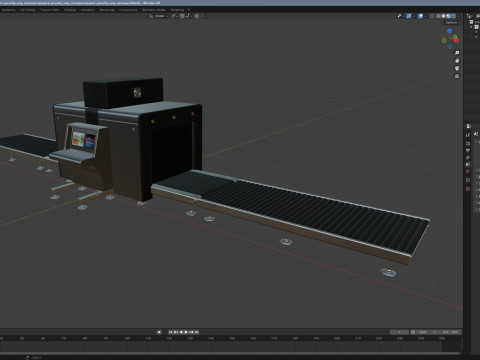
Task: Jump to the end frame in timeline
Action: [x=196, y=332]
